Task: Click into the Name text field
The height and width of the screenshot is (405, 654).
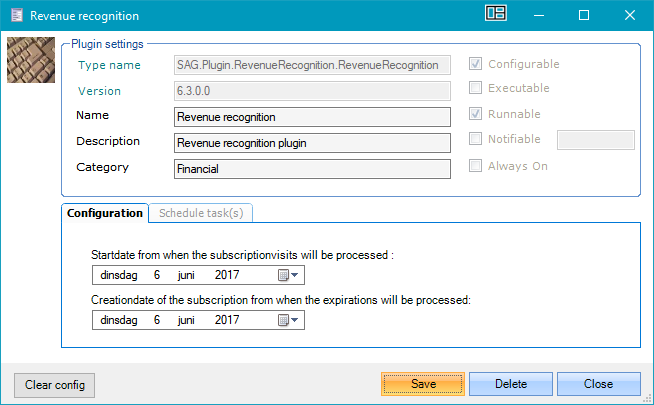Action: [312, 116]
